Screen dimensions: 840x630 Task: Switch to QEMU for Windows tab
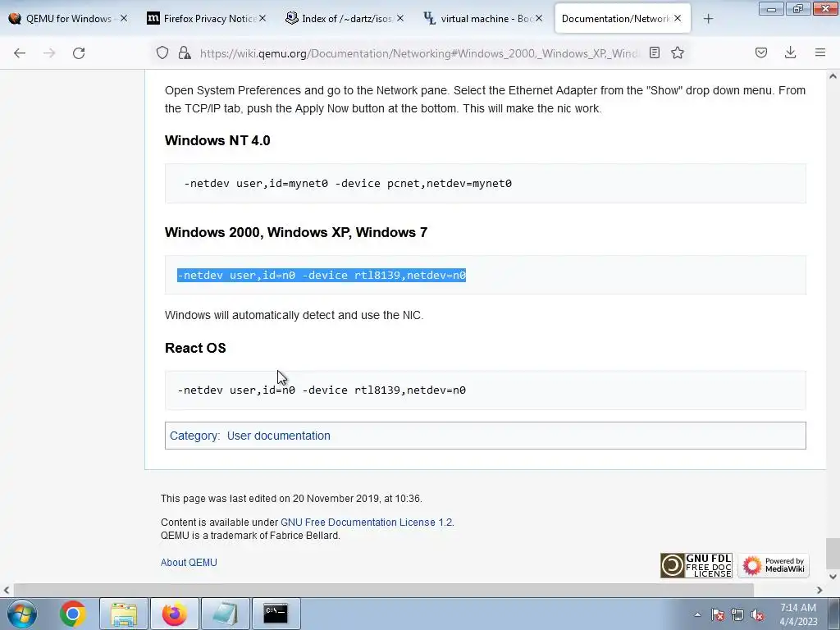pyautogui.click(x=68, y=18)
